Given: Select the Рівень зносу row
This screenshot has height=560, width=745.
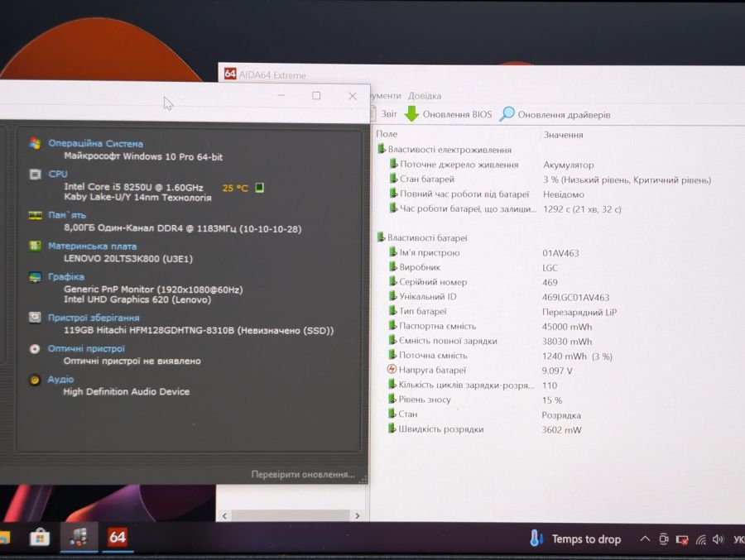Looking at the screenshot, I should [475, 400].
